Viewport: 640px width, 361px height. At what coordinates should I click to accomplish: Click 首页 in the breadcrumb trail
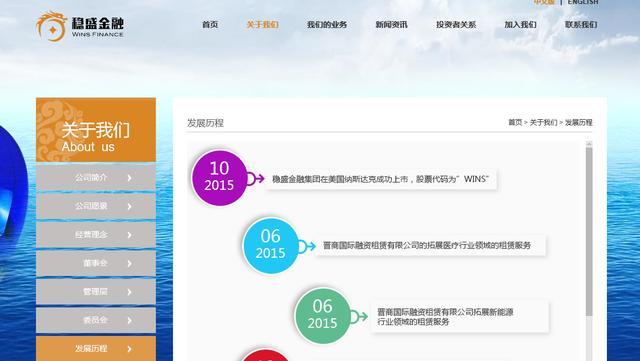click(515, 122)
